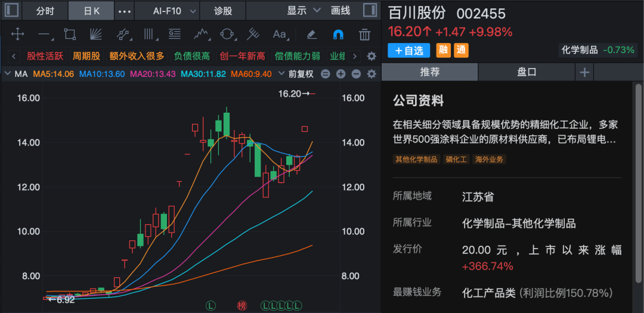Toggle the magnet snap mode
Image resolution: width=644 pixels, height=313 pixels.
338,34
